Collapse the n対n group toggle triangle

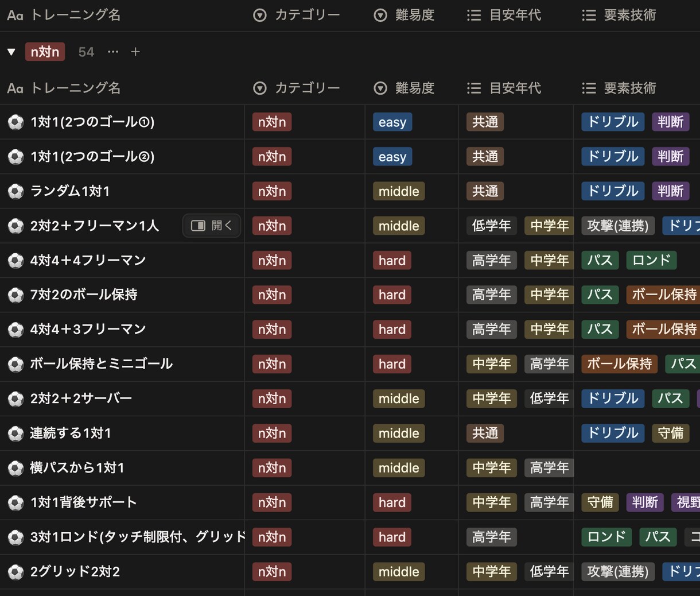coord(11,52)
